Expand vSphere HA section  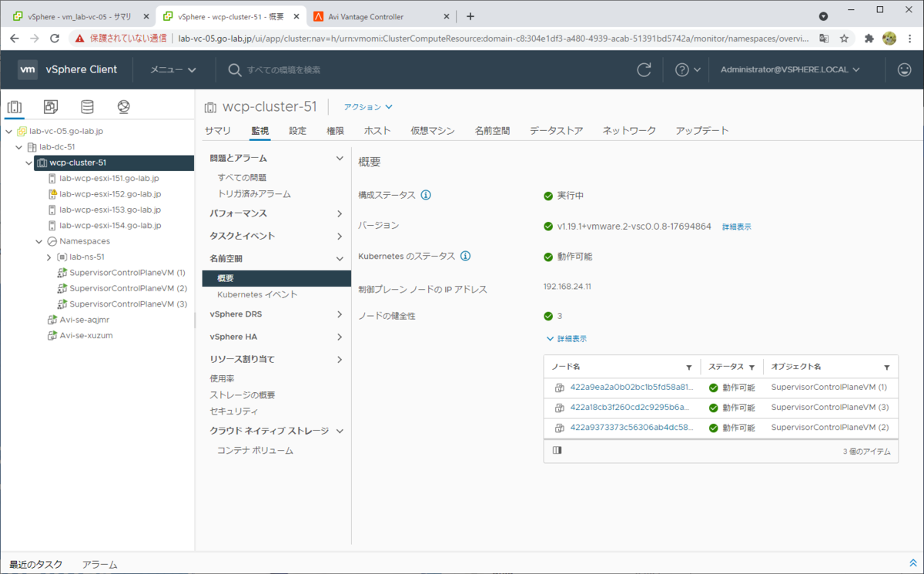click(x=340, y=337)
